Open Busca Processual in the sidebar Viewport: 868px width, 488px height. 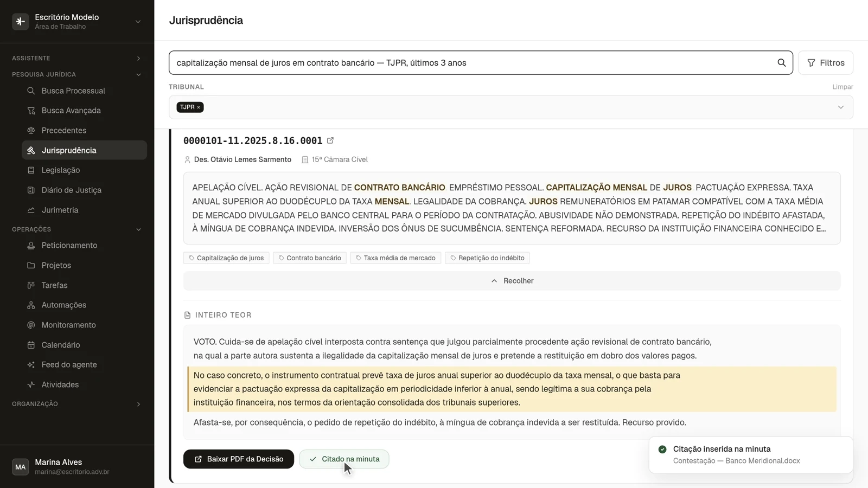(84, 91)
